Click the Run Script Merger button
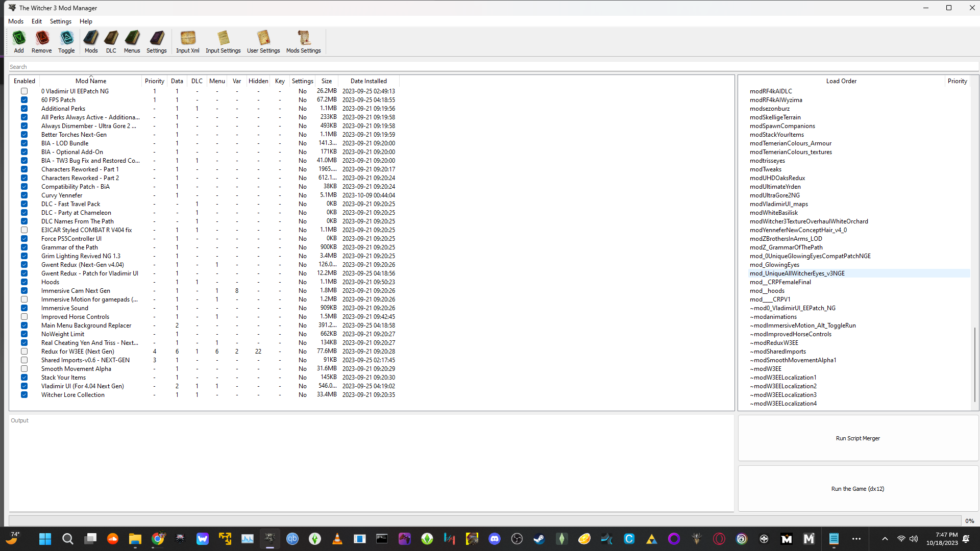This screenshot has height=551, width=980. pos(858,438)
